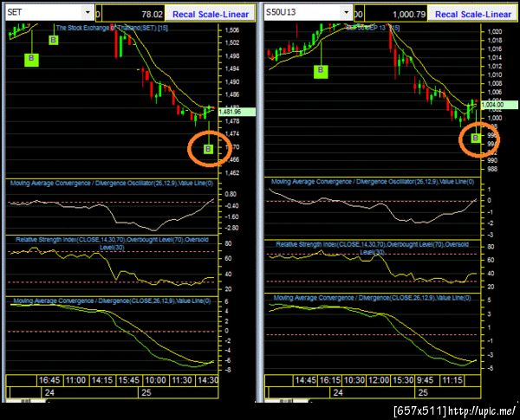Click the 16:45 time axis label
Screen dimensions: 520x420
(x=49, y=380)
